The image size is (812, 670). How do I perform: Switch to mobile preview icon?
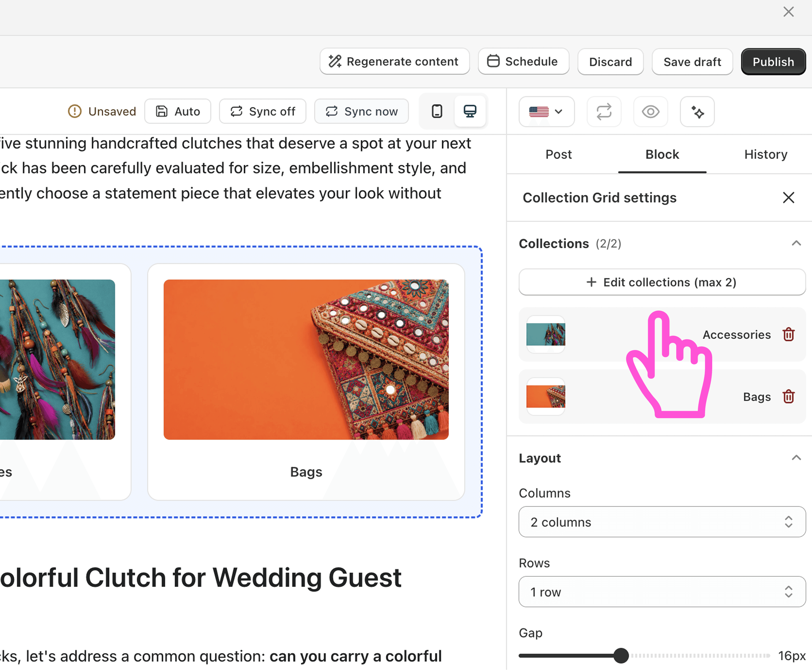(437, 112)
